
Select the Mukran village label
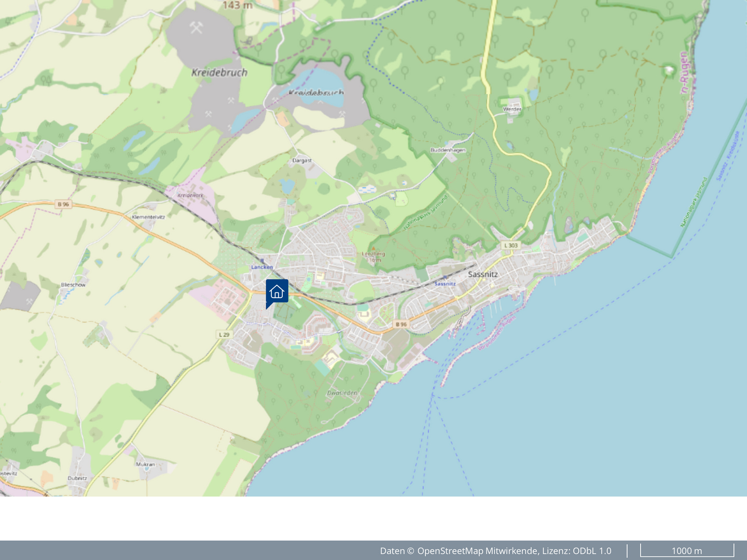pyautogui.click(x=145, y=464)
